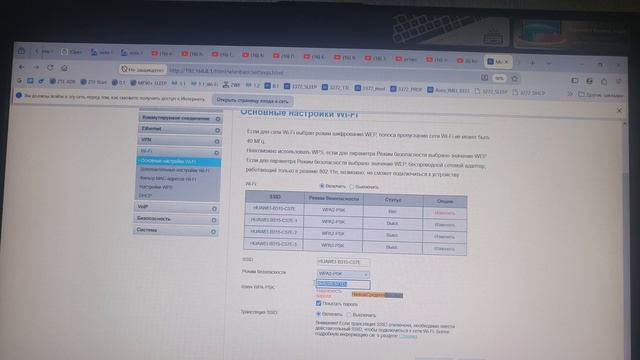
Task: Open the 8.1 bookmark
Action: point(271,86)
